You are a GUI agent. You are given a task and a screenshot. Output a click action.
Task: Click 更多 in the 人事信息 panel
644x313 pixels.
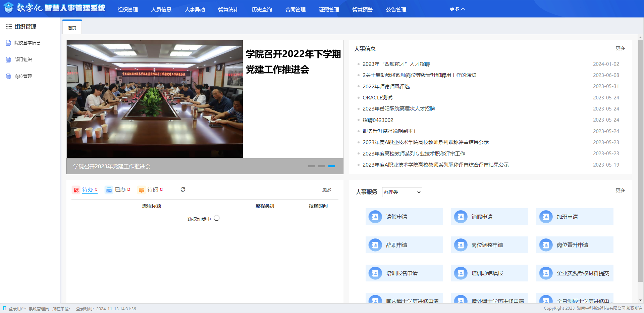coord(620,48)
